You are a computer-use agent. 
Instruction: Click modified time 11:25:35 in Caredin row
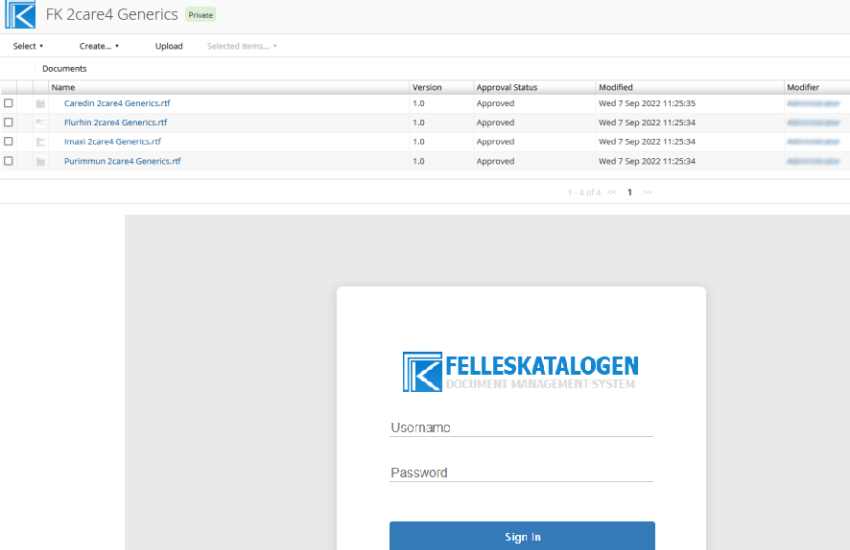click(x=679, y=103)
